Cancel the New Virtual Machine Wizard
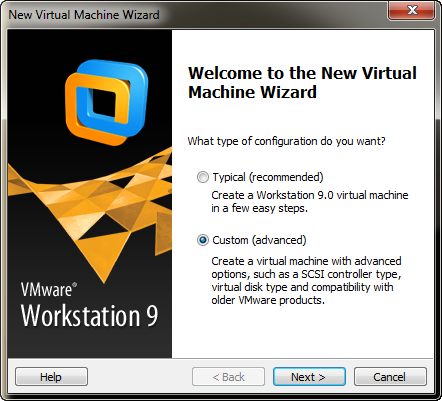Viewport: 442px width, 401px height. click(x=390, y=377)
